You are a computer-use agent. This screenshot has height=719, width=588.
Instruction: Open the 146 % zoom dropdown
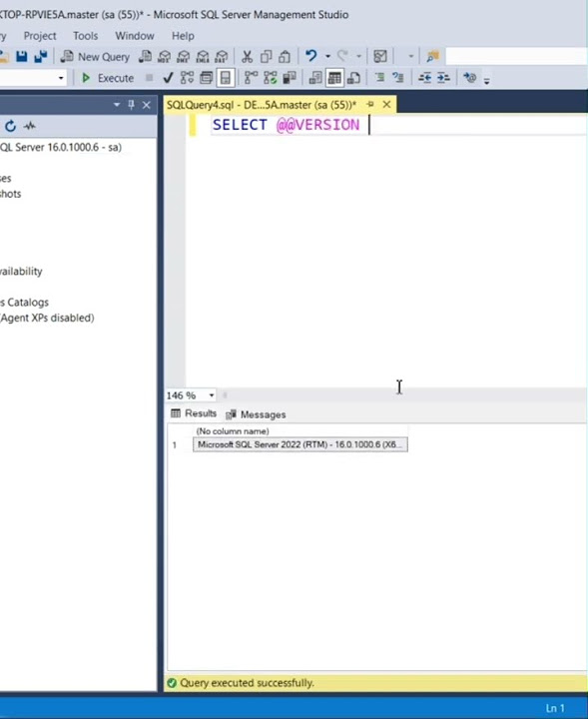point(212,395)
